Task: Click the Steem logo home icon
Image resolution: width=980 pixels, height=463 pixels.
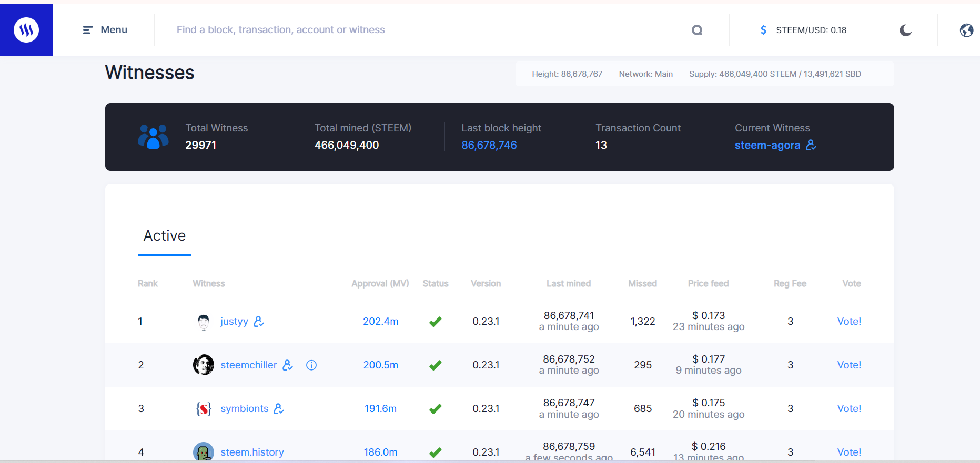Action: (x=26, y=30)
